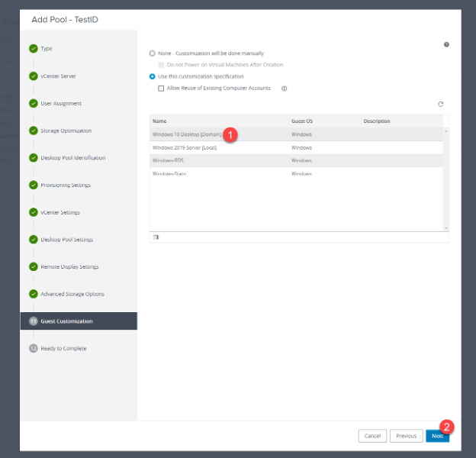Go to Remote Display Settings step
Screen dimensions: 476x458
point(69,266)
